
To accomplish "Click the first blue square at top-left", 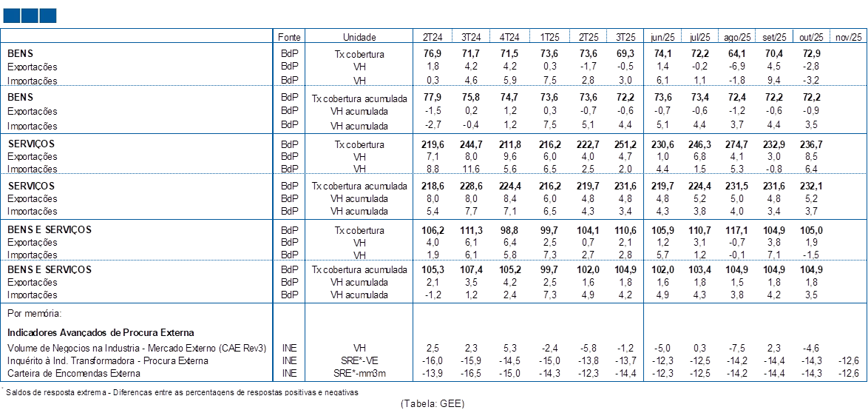I will (10, 16).
